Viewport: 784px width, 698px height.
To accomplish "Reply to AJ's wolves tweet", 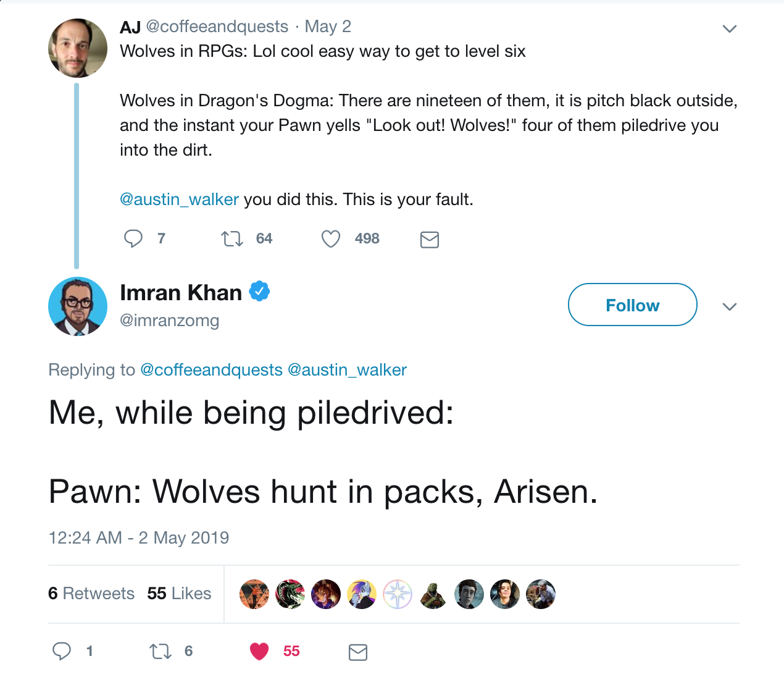I will point(133,238).
